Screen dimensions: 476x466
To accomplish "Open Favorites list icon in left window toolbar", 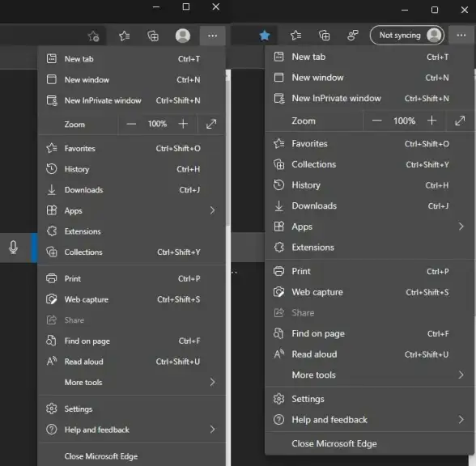I will (x=124, y=36).
